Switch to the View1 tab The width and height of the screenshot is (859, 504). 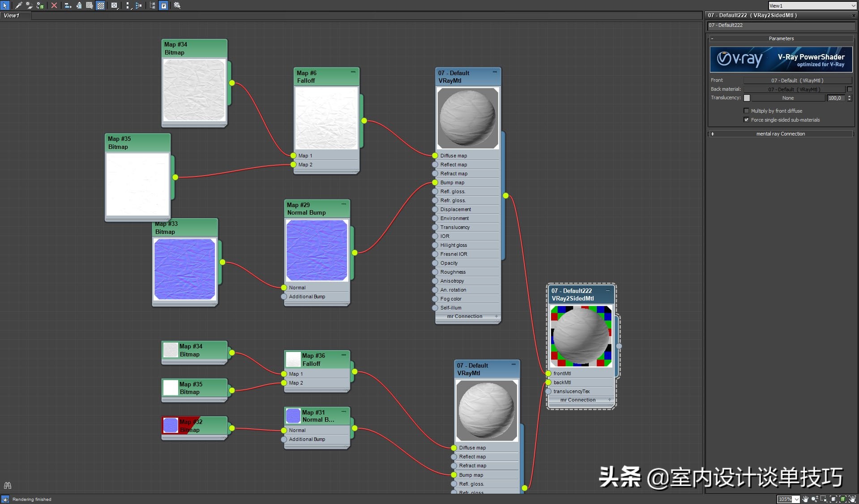click(11, 15)
